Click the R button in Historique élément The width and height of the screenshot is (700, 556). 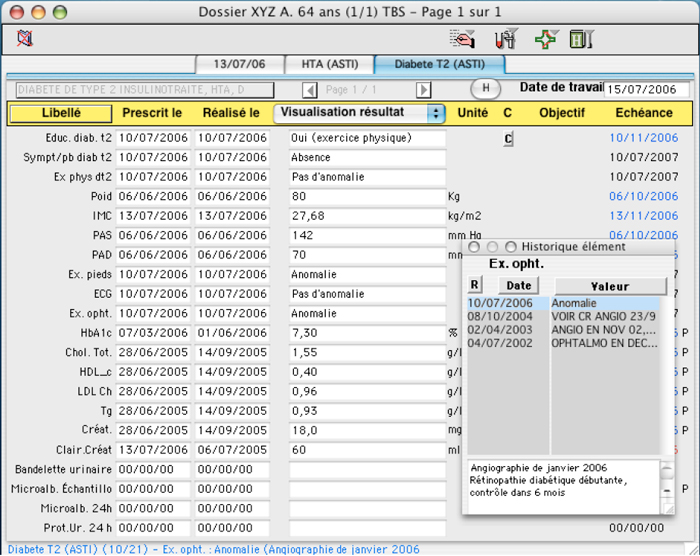point(474,284)
